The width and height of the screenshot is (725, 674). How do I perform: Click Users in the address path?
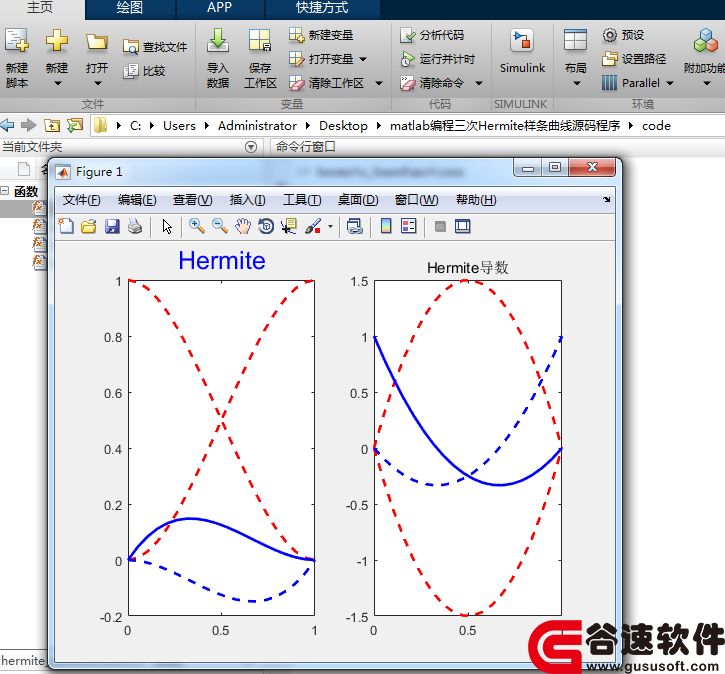[x=179, y=126]
